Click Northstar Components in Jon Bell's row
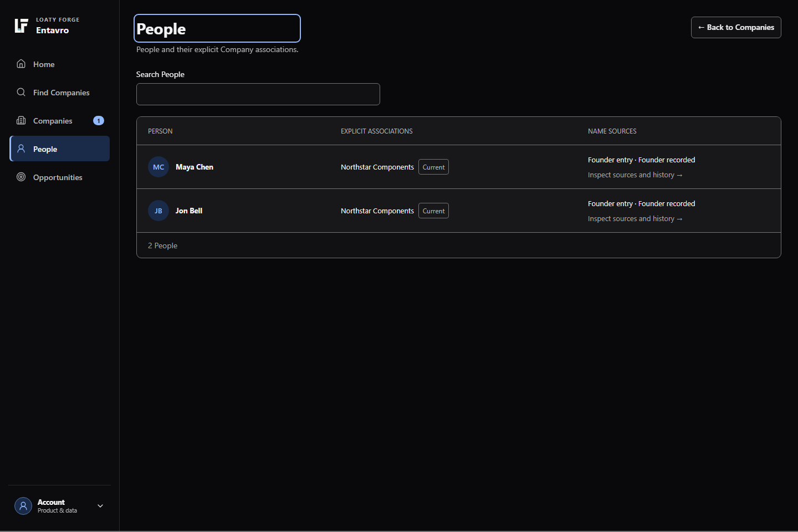 377,211
